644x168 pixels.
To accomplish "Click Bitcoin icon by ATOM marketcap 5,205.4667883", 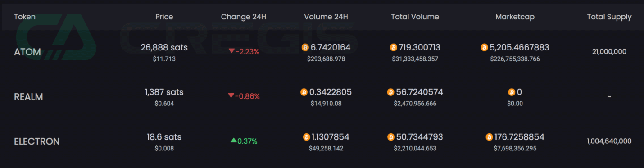I will (485, 47).
